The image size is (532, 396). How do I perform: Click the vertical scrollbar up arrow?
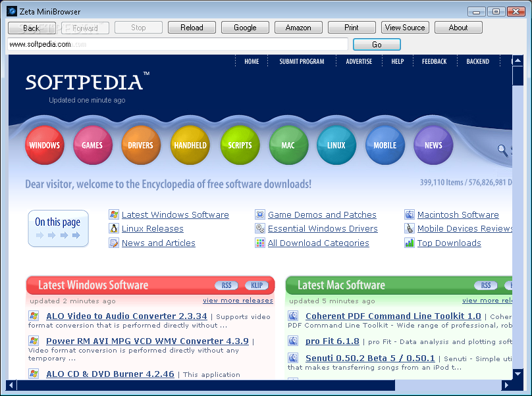click(518, 61)
